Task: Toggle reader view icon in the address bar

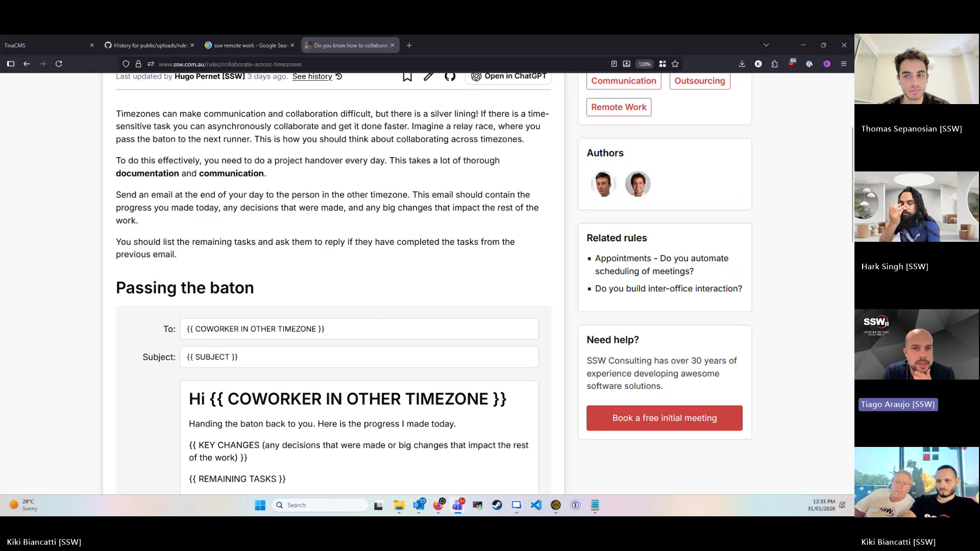Action: point(614,64)
